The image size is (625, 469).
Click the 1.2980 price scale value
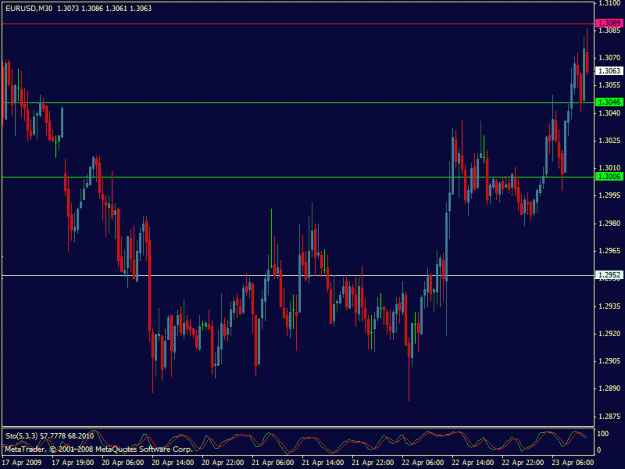coord(609,223)
